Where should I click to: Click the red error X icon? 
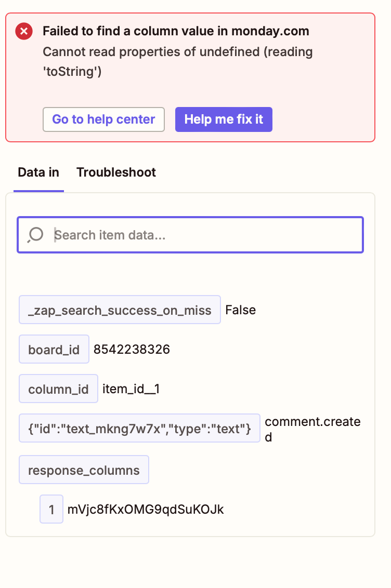(x=24, y=31)
